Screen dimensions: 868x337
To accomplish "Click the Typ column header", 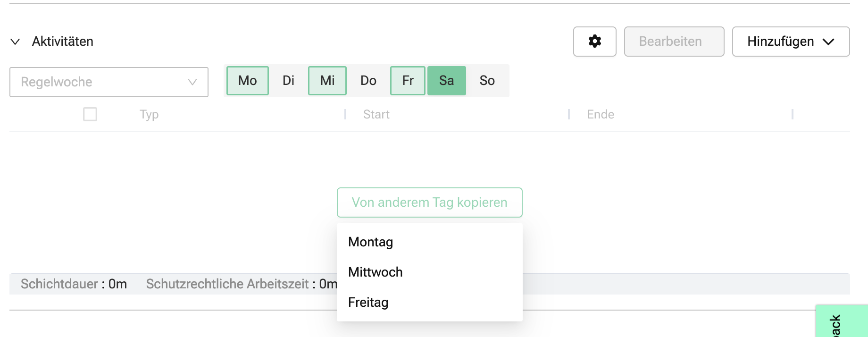I will [x=149, y=115].
